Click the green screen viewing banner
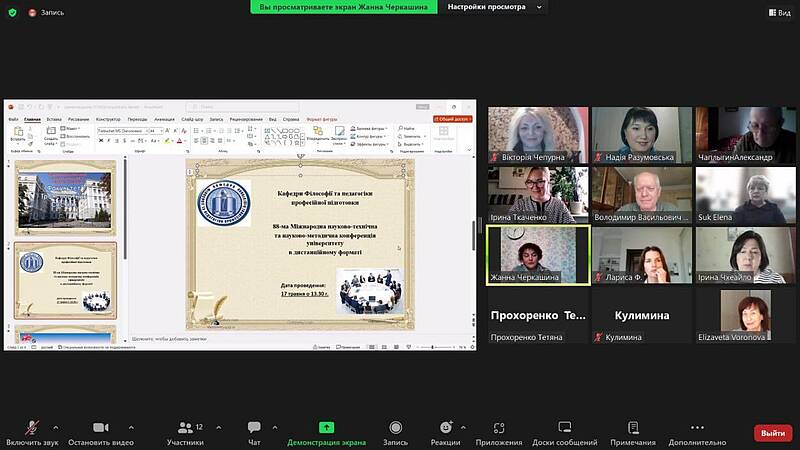 [x=344, y=7]
